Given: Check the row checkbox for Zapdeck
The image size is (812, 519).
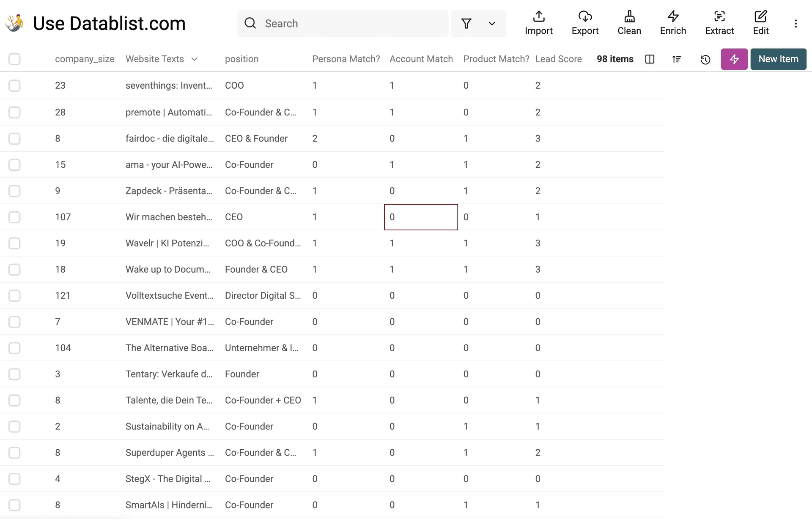Looking at the screenshot, I should pyautogui.click(x=14, y=191).
